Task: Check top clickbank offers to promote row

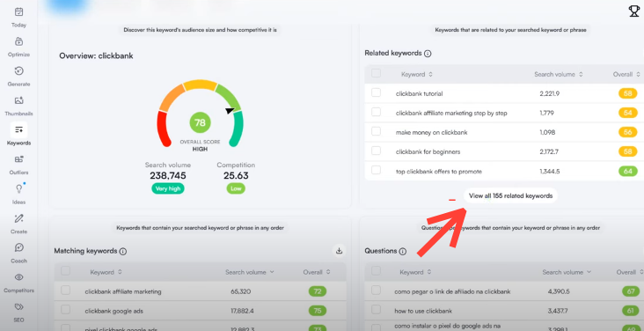Action: (x=376, y=170)
